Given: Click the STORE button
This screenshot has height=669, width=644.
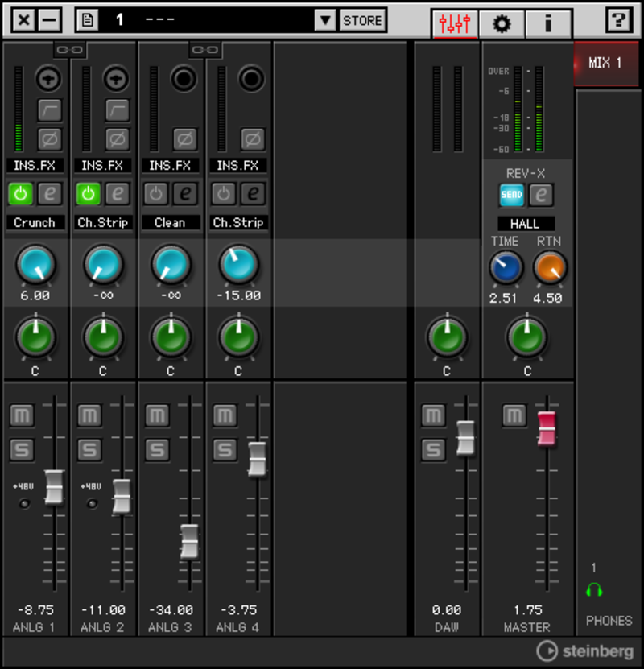Looking at the screenshot, I should click(362, 20).
